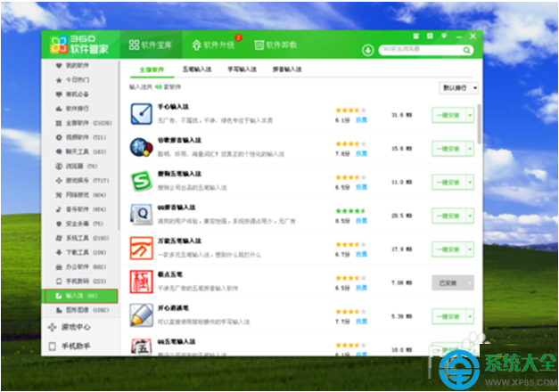Select 图形图像 sidebar category
The image size is (559, 392).
pos(82,310)
